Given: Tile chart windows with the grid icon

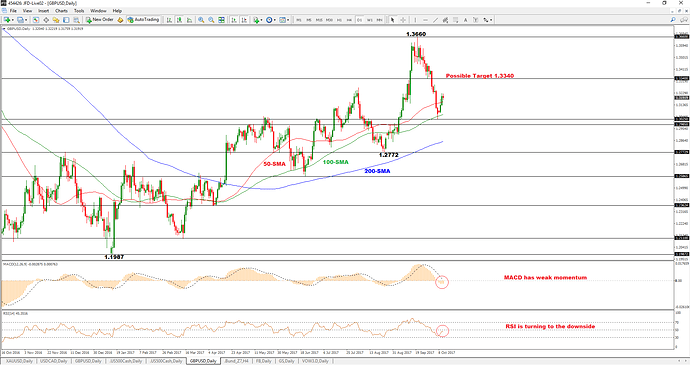Looking at the screenshot, I should pyautogui.click(x=221, y=20).
